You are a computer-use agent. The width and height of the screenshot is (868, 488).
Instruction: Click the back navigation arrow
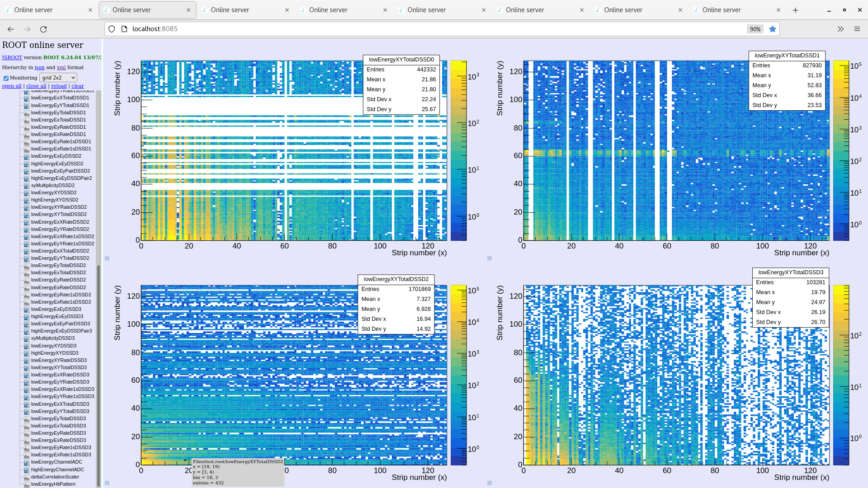click(11, 29)
